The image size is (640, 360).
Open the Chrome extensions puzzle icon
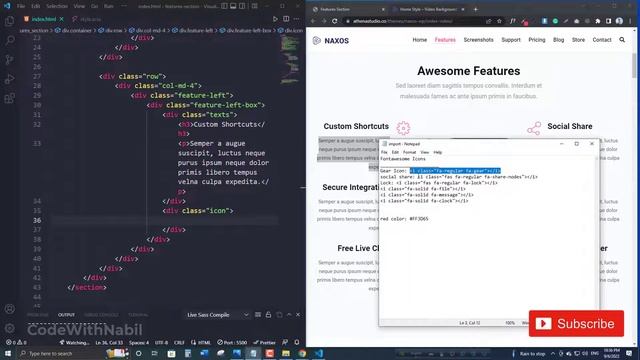(598, 21)
